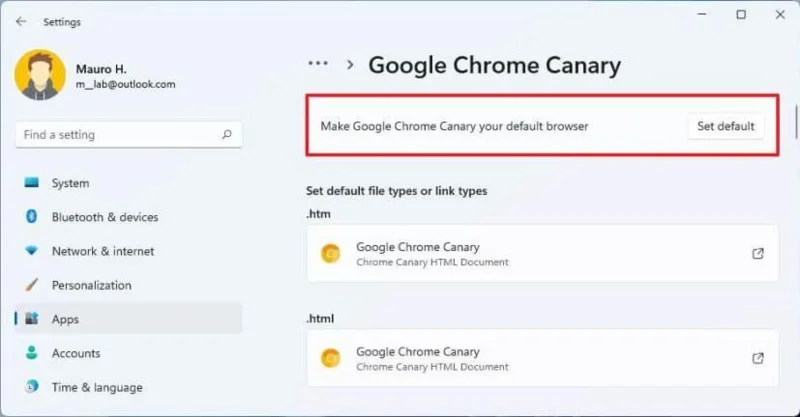Maximize the Settings window
The image size is (800, 417).
pos(741,14)
